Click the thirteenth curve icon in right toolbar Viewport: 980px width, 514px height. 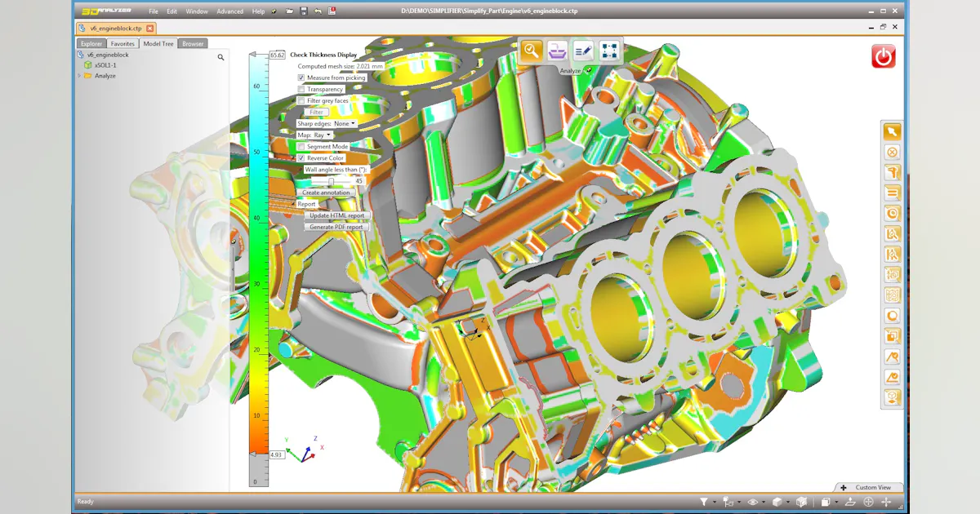click(x=892, y=378)
